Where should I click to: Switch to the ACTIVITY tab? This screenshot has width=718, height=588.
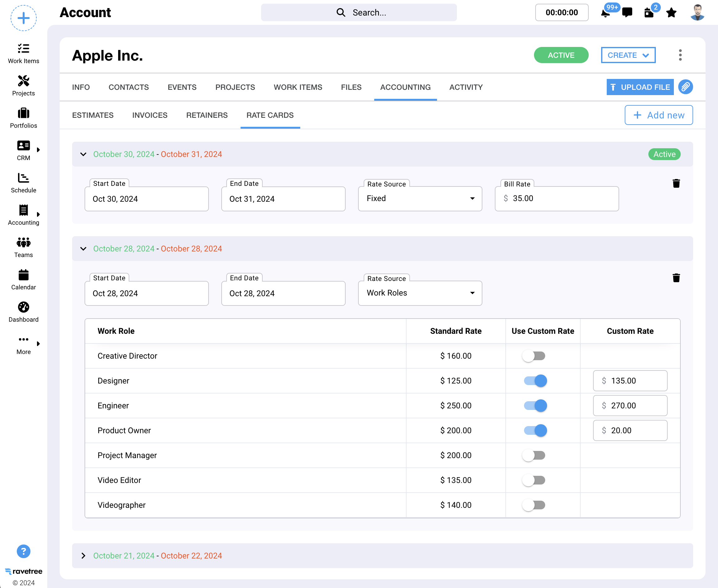tap(466, 87)
